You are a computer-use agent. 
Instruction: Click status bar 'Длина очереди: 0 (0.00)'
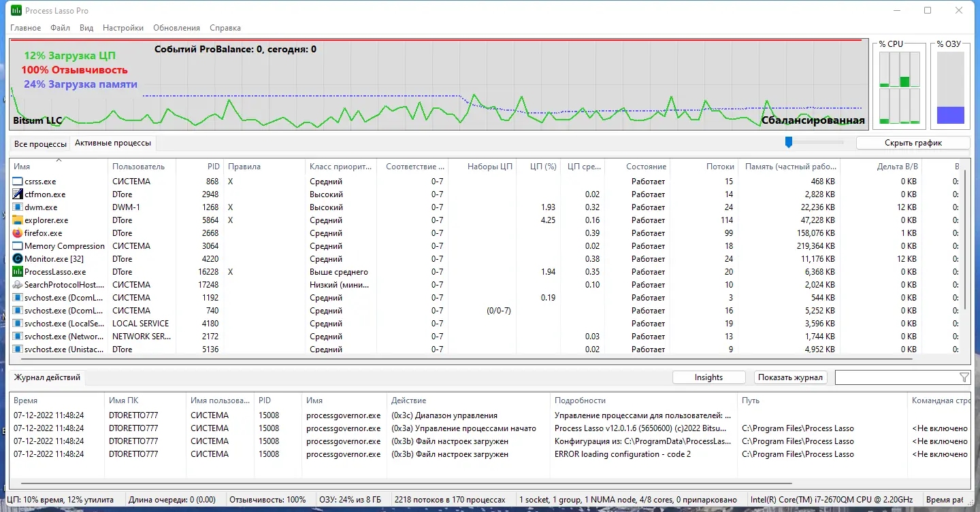pyautogui.click(x=172, y=500)
